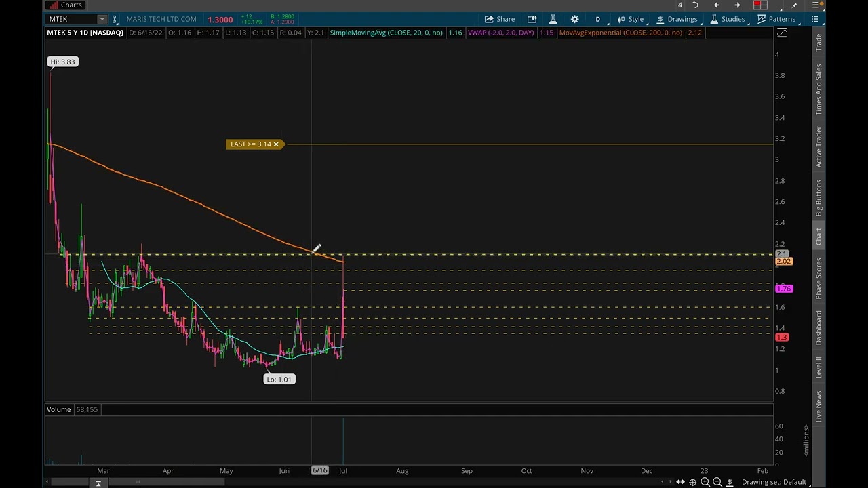Open the Live News sidebar tab
868x488 pixels.
click(x=818, y=407)
